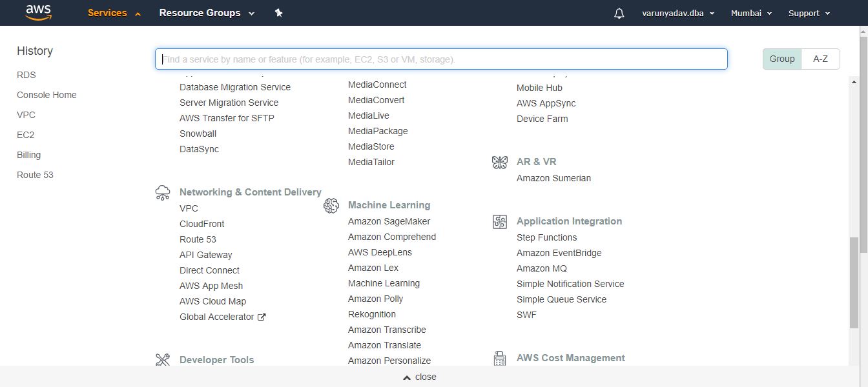868x387 pixels.
Task: Switch to A-Z view
Action: pos(820,59)
